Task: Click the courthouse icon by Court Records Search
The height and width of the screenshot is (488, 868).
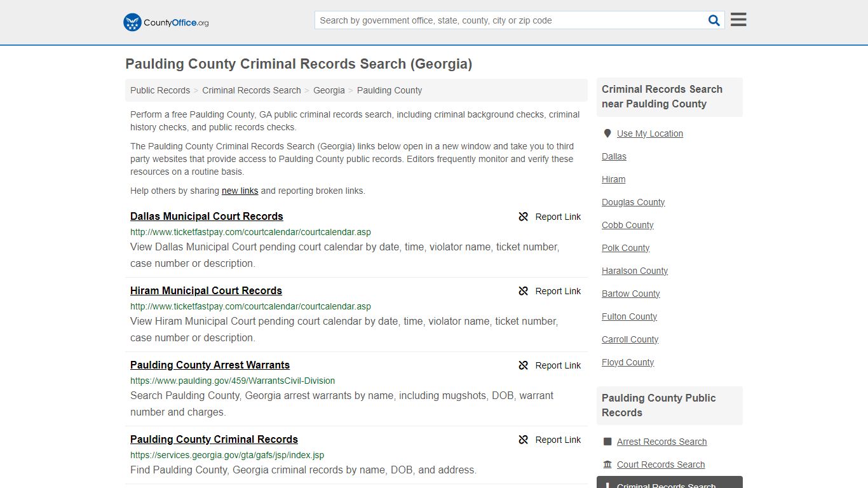Action: click(607, 464)
